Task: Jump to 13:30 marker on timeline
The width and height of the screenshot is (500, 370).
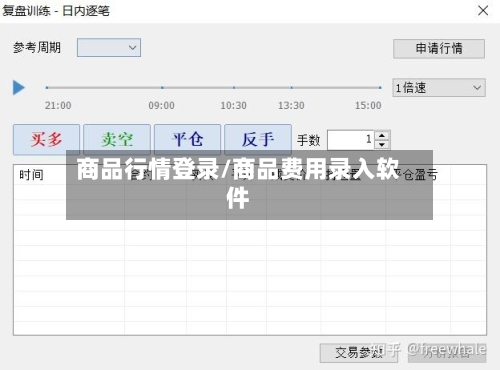Action: 292,88
